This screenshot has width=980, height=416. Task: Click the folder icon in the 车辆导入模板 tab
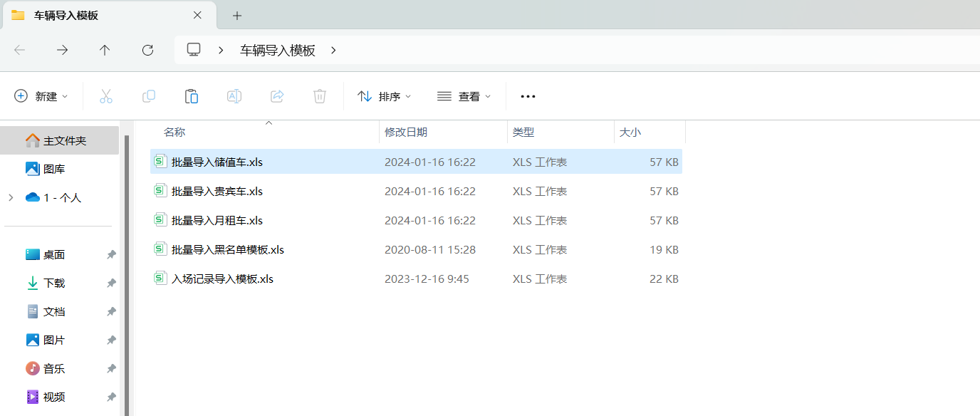pos(18,15)
